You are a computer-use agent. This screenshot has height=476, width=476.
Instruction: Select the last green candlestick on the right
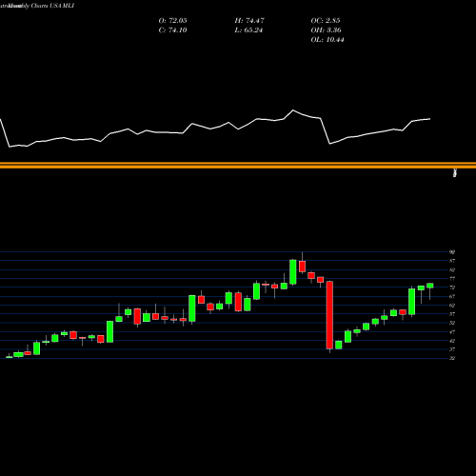coord(430,286)
